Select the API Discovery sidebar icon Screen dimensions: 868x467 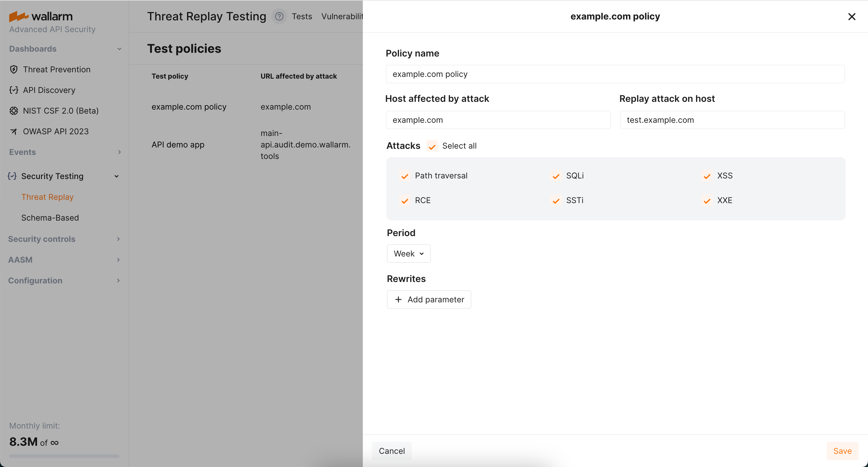point(13,90)
